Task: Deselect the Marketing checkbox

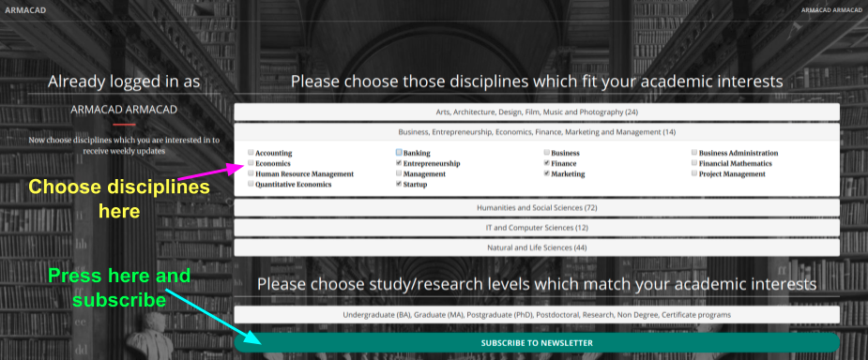Action: [546, 173]
